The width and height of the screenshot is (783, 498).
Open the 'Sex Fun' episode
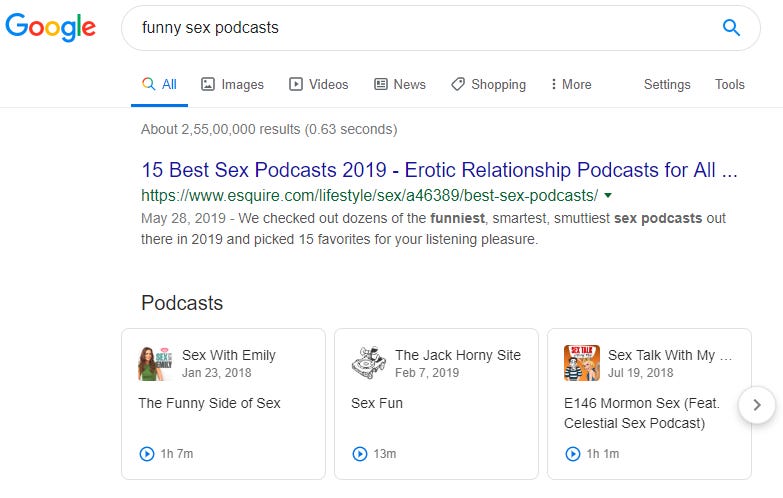(377, 403)
